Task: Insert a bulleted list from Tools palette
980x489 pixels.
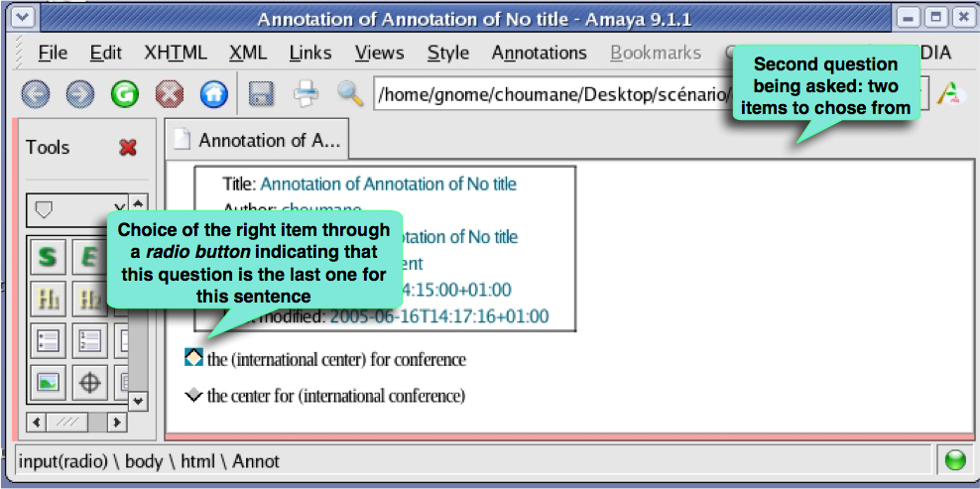Action: coord(47,341)
